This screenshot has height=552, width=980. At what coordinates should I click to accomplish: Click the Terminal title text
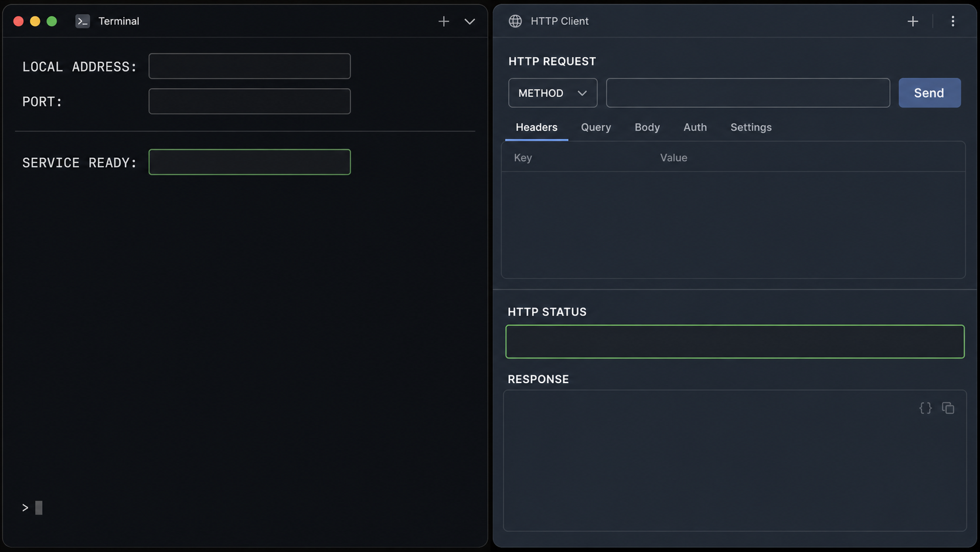pos(119,21)
